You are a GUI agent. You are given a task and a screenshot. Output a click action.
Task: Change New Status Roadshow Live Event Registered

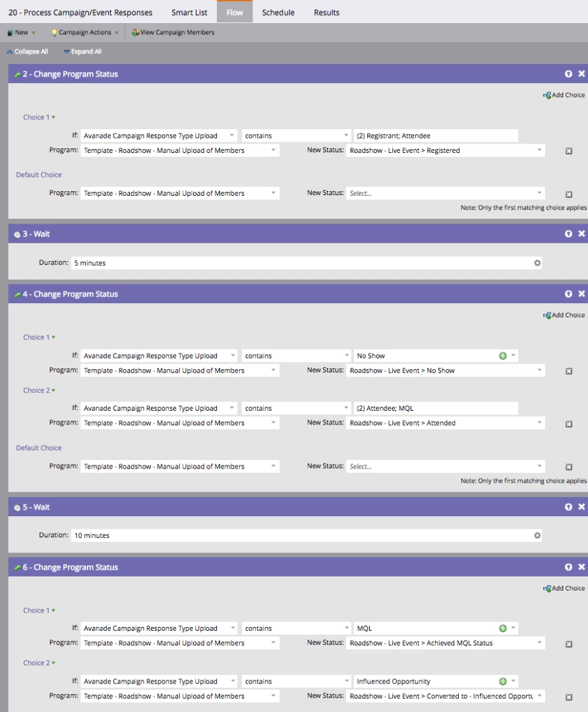pyautogui.click(x=446, y=150)
